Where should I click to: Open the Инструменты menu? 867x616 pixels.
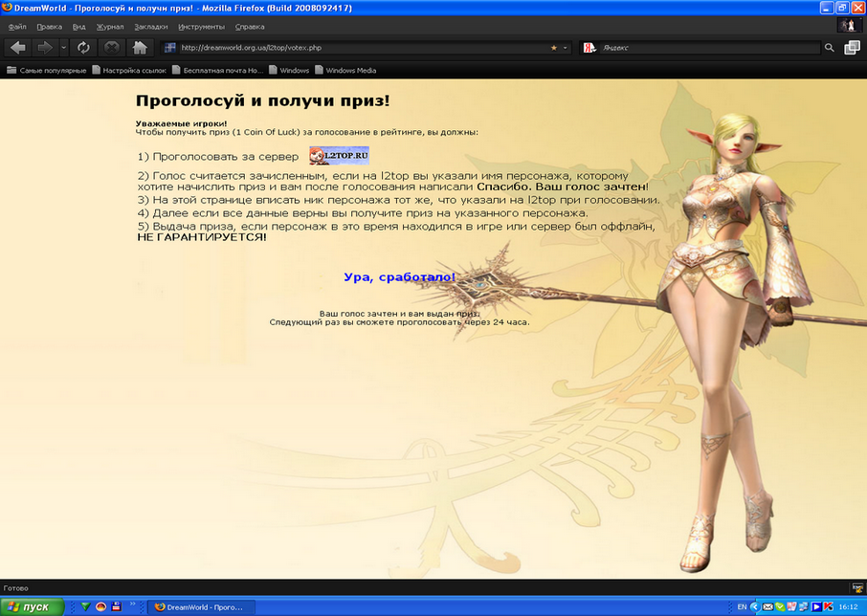point(201,27)
